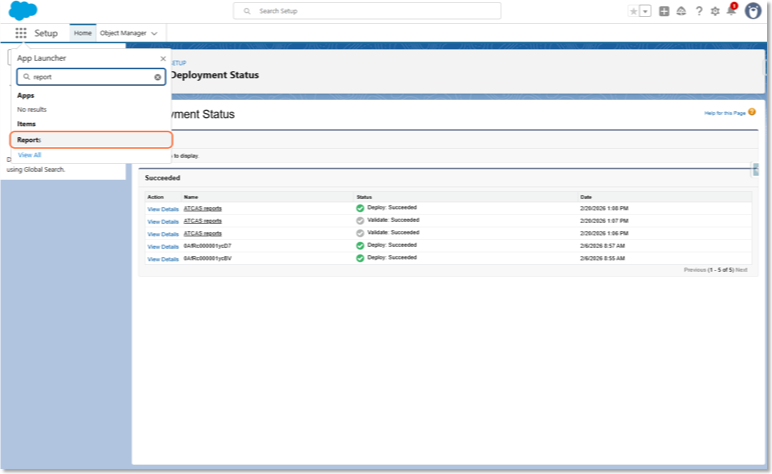772x474 pixels.
Task: Open the Global Actions plus icon
Action: pyautogui.click(x=664, y=11)
